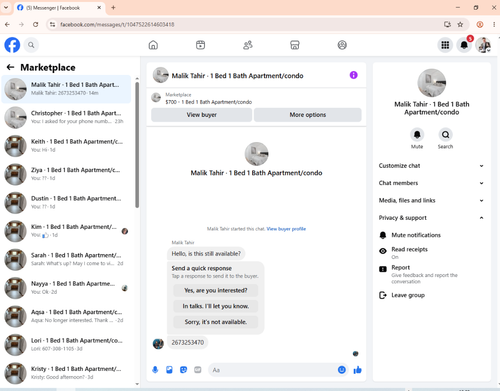The height and width of the screenshot is (391, 500).
Task: Open Kristy conversation in list
Action: coord(66,373)
